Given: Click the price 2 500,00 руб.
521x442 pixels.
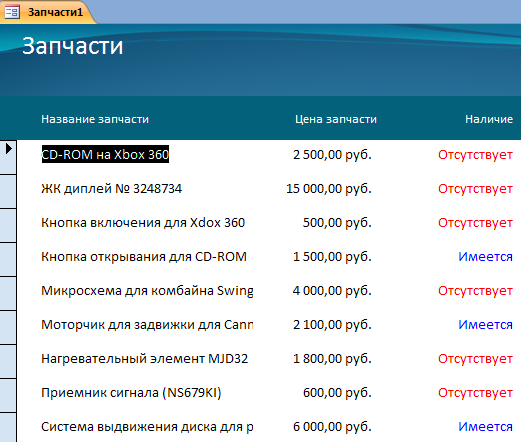Looking at the screenshot, I should 332,155.
